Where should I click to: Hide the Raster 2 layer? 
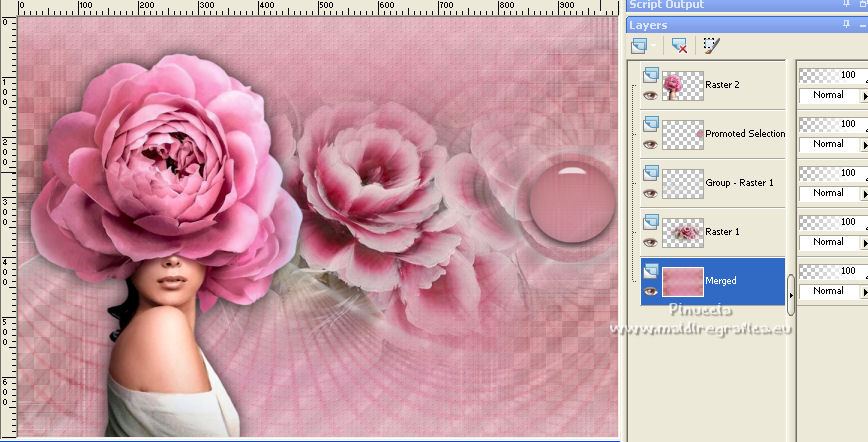click(x=650, y=95)
